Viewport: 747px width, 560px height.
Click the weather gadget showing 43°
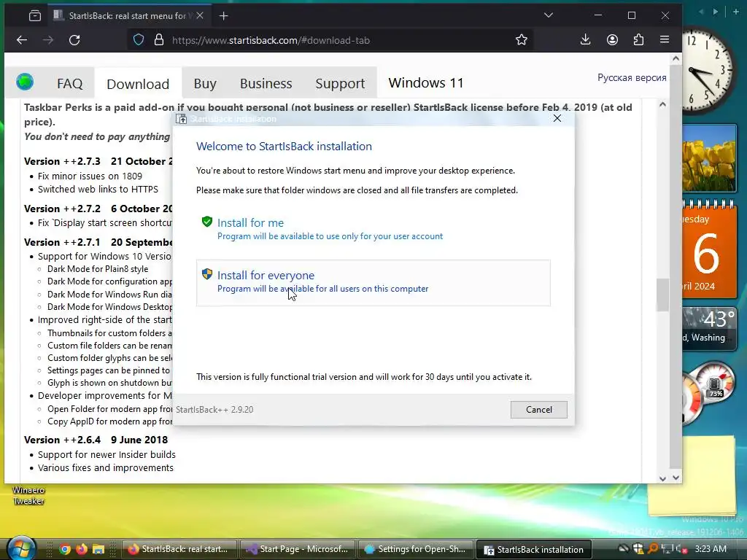(x=709, y=329)
